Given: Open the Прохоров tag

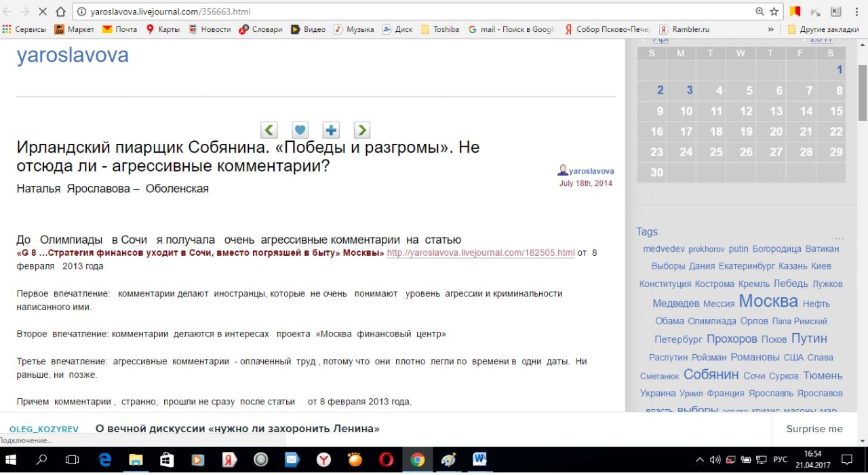Looking at the screenshot, I should pyautogui.click(x=732, y=339).
